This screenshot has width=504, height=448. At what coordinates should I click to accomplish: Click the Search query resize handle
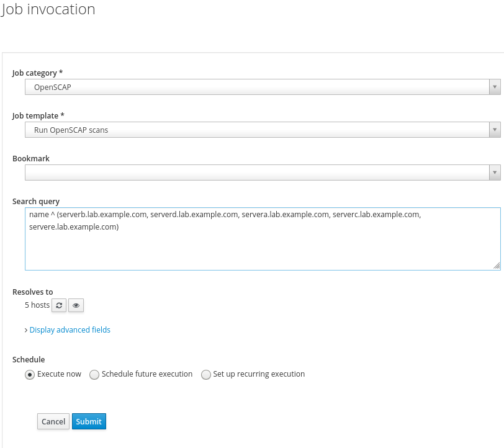click(497, 266)
